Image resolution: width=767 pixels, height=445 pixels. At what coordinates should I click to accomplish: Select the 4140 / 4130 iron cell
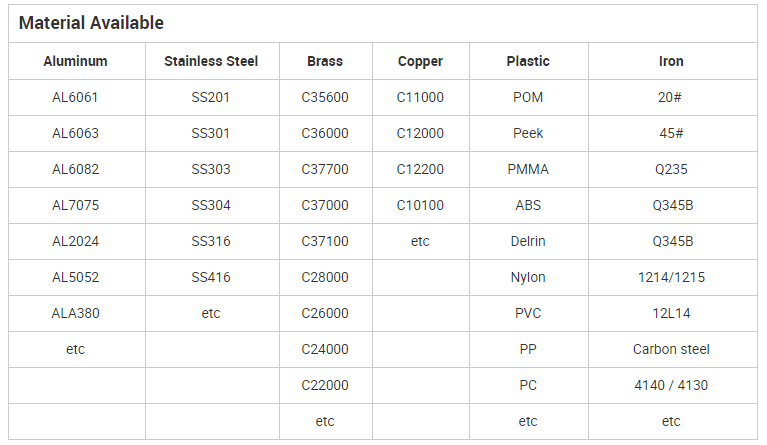click(x=671, y=385)
